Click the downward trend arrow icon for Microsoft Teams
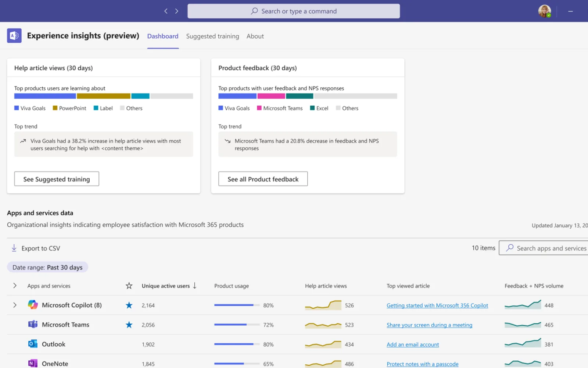 (227, 141)
